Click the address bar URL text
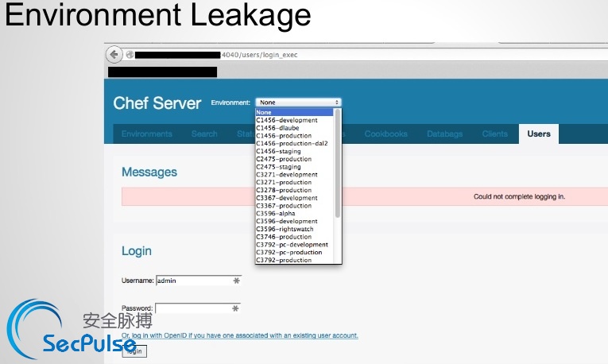This screenshot has width=608, height=364. 259,55
